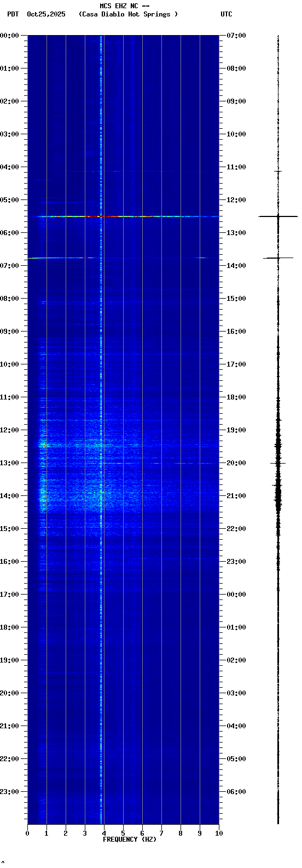This screenshot has height=868, width=302.
Task: Click frequency axis tick '10'
Action: point(219,833)
